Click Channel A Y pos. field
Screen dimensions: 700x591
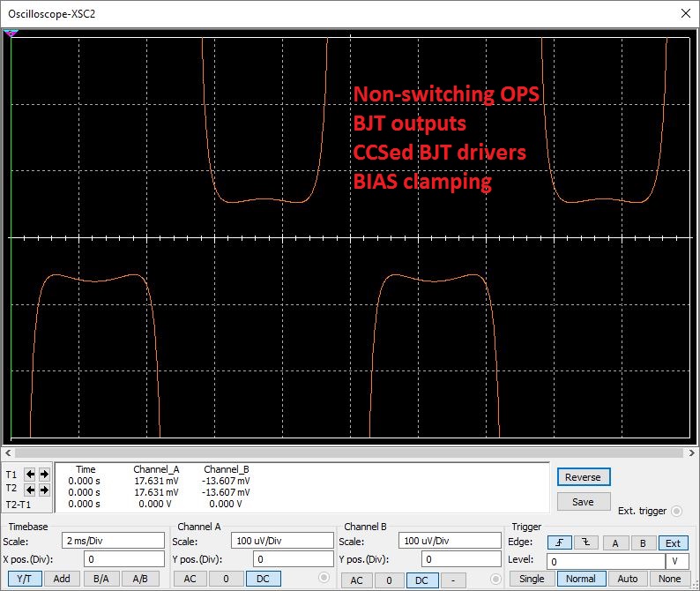pyautogui.click(x=294, y=559)
